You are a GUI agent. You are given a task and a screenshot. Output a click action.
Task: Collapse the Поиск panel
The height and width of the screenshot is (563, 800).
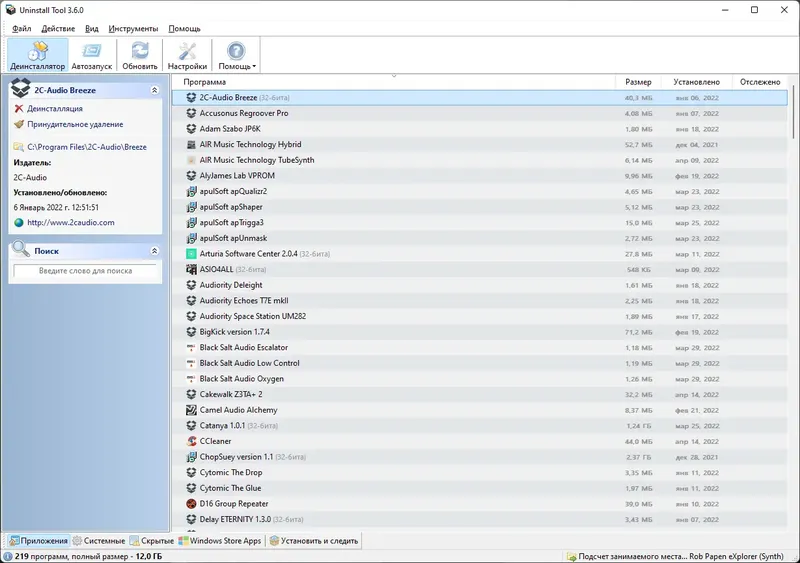pyautogui.click(x=155, y=251)
